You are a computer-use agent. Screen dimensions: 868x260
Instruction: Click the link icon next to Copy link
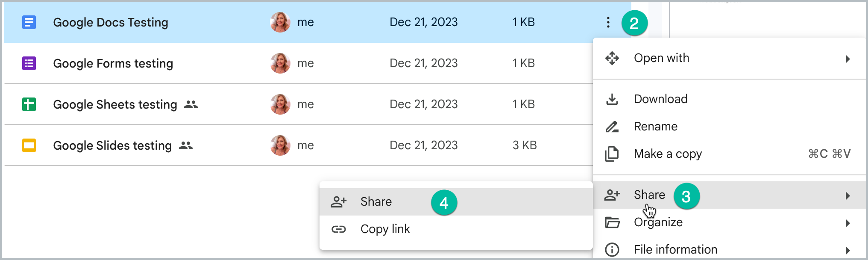pyautogui.click(x=339, y=229)
